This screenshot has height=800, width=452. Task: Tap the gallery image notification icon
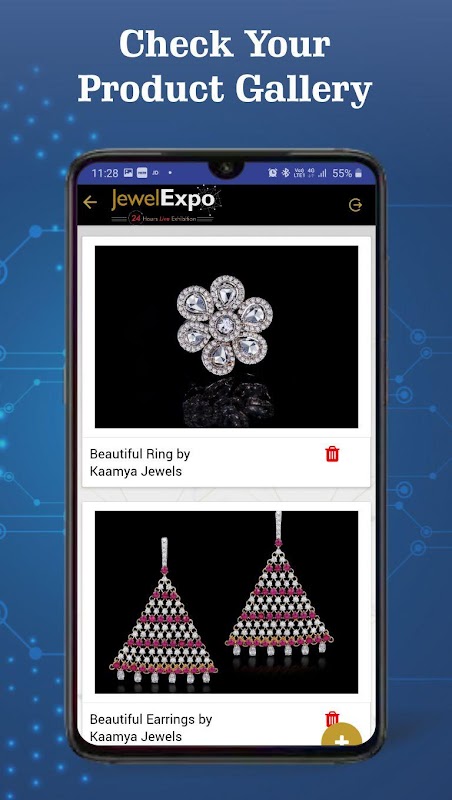click(x=128, y=173)
